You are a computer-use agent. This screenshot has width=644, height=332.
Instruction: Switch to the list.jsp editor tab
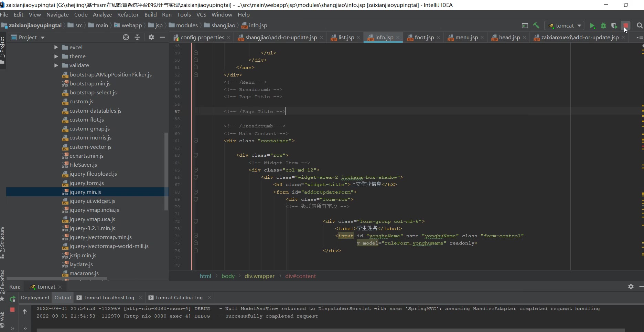pos(346,38)
